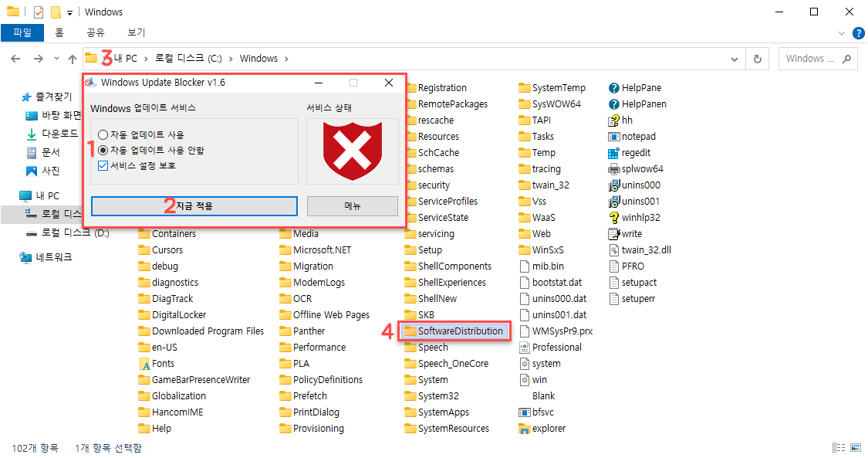Select the unins000 uninstaller icon
868x458 pixels.
[613, 185]
